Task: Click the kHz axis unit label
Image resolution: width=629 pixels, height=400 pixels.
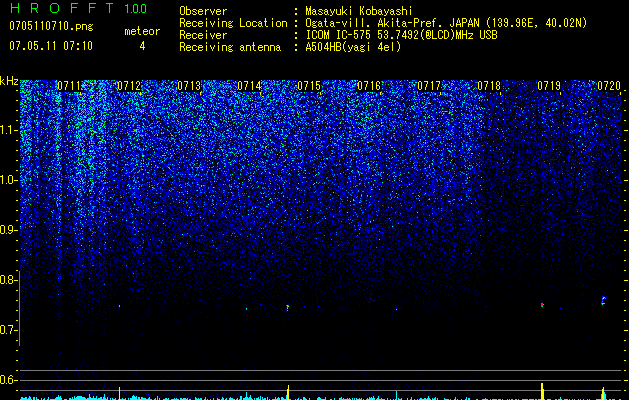Action: click(9, 82)
